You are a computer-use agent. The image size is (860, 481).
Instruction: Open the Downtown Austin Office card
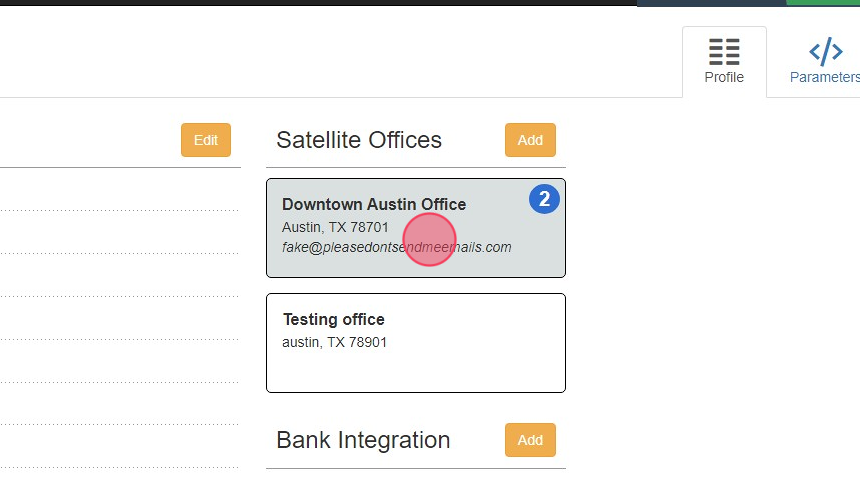click(x=416, y=228)
